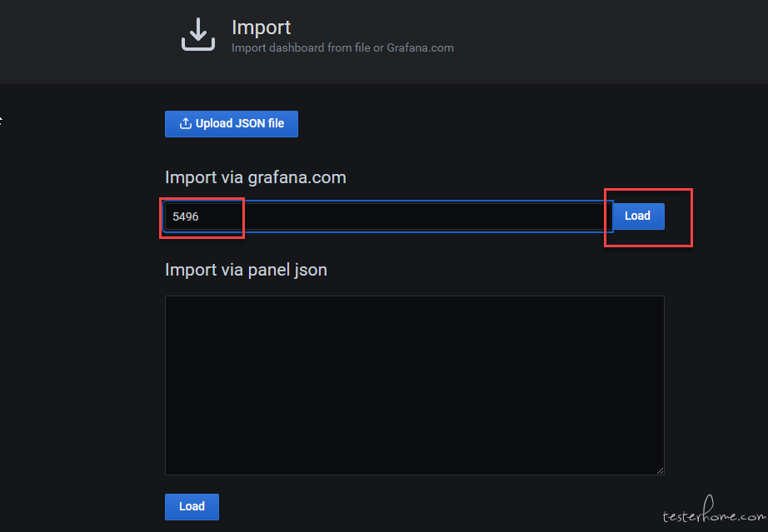Click the testerhome.com watermark
768x532 pixels.
coord(714,510)
